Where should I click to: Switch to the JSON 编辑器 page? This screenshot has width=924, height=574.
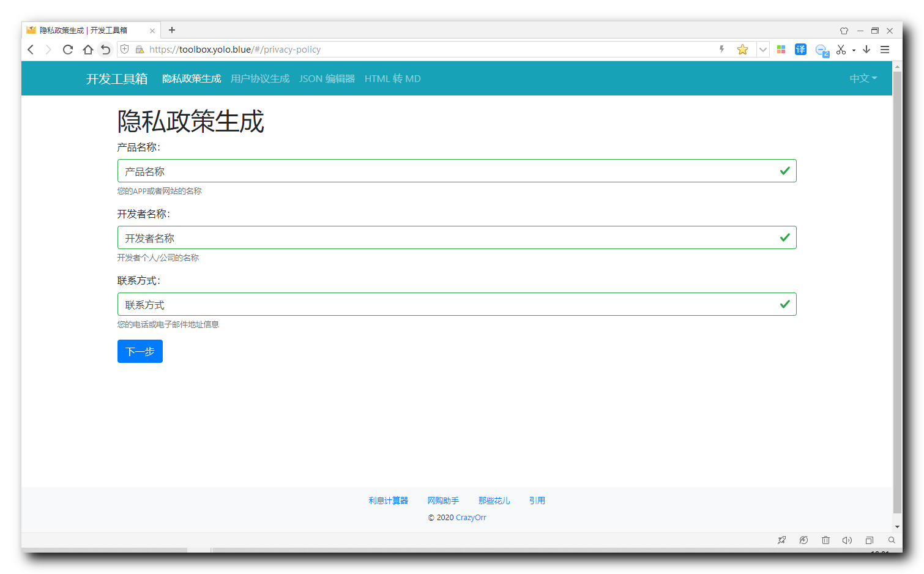click(x=327, y=78)
